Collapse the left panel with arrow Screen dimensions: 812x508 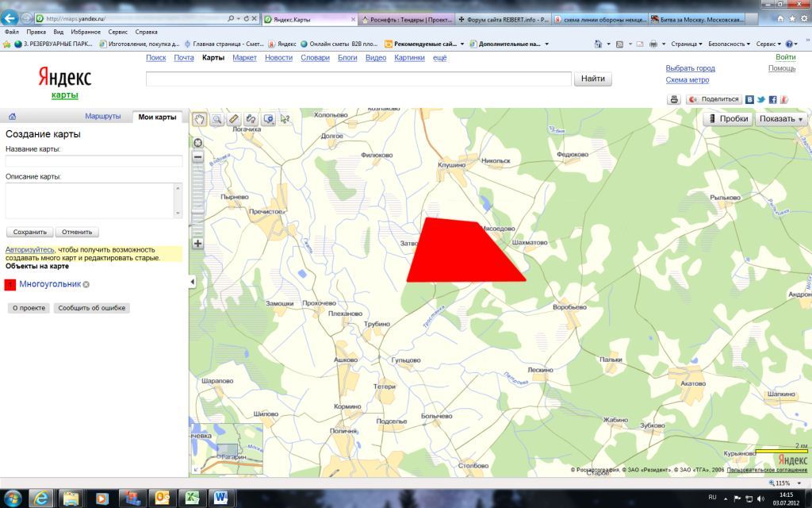pyautogui.click(x=192, y=282)
